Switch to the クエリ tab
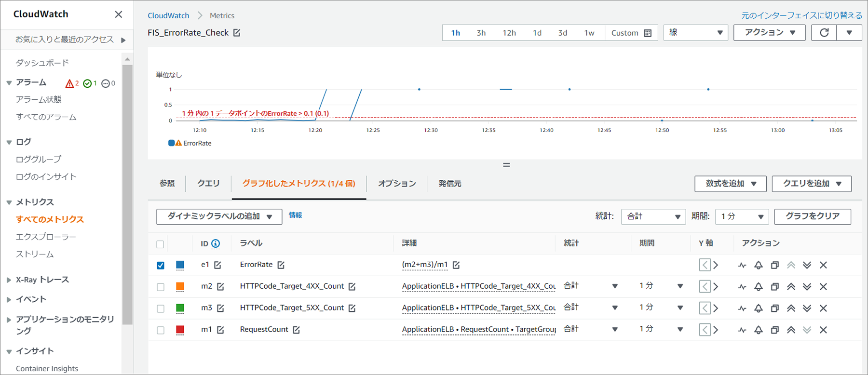This screenshot has height=375, width=868. (208, 184)
